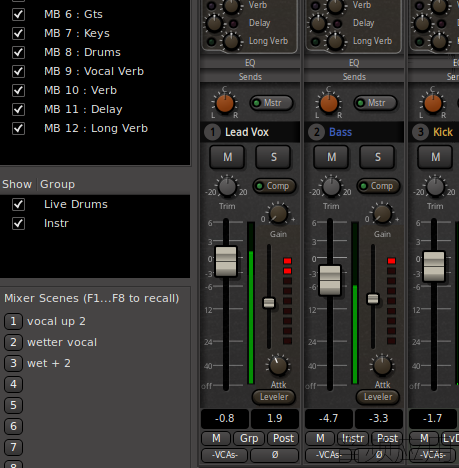Open Bass Leveler mode selector
Image resolution: width=459 pixels, height=468 pixels.
click(378, 397)
